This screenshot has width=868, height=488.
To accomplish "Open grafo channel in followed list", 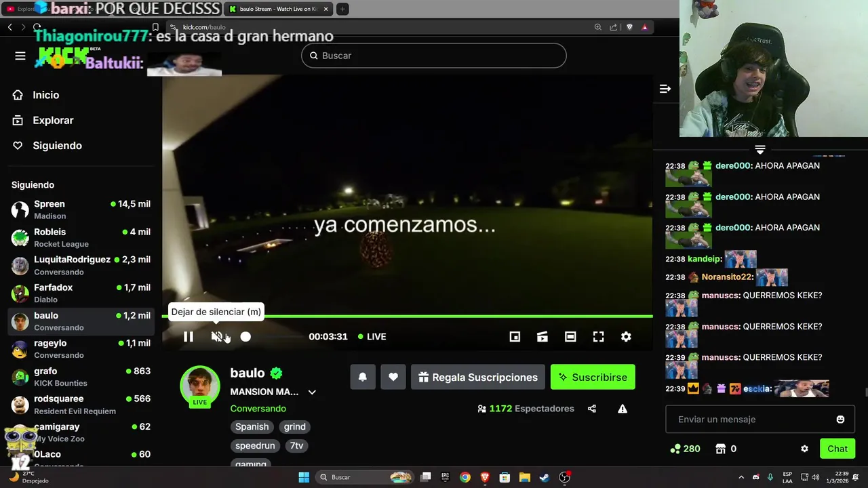I will click(81, 376).
